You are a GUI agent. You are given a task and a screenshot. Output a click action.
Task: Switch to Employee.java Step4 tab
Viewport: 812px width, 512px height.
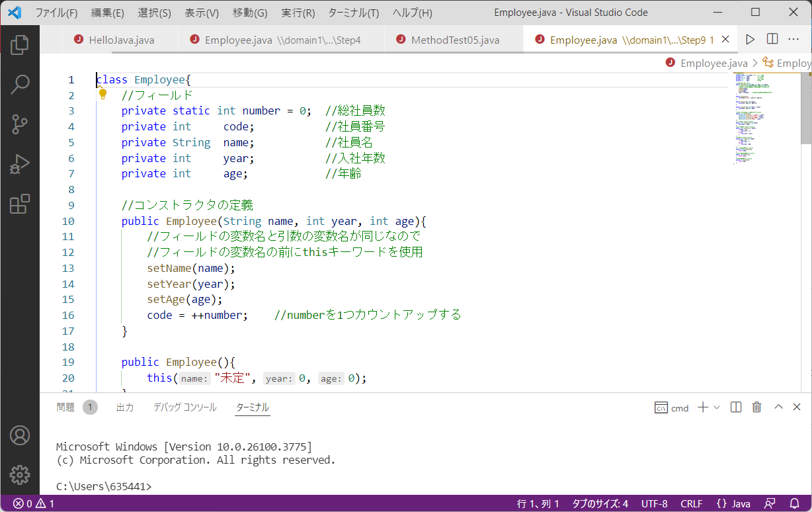point(281,40)
